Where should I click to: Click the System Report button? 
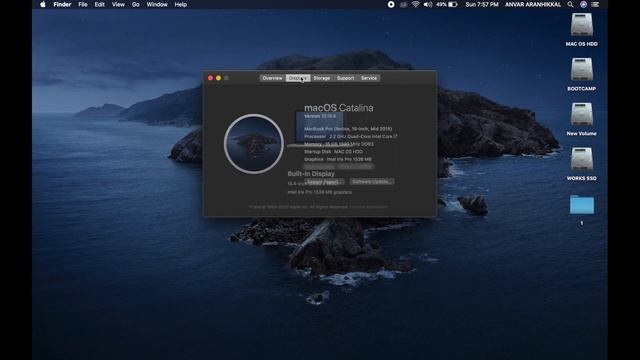click(x=324, y=182)
